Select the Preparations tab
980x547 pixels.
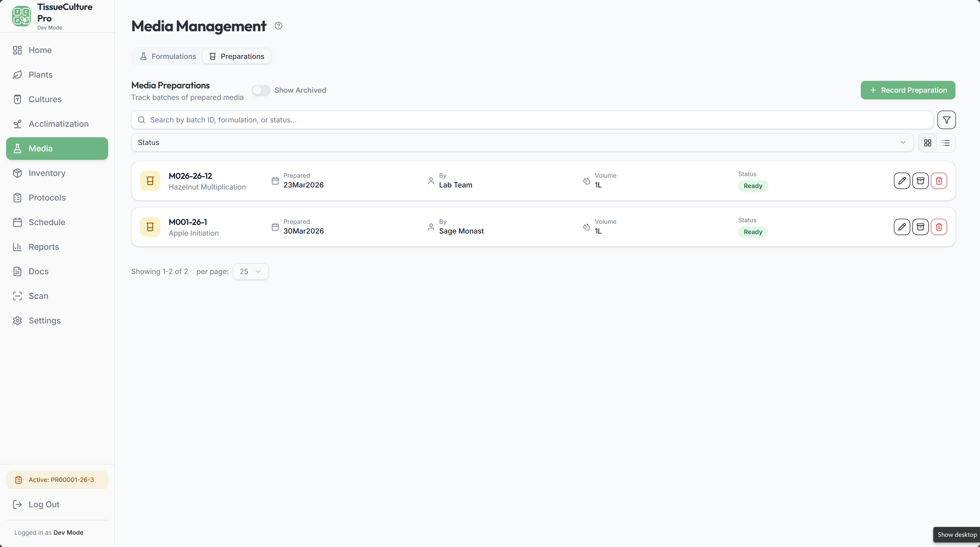[237, 56]
